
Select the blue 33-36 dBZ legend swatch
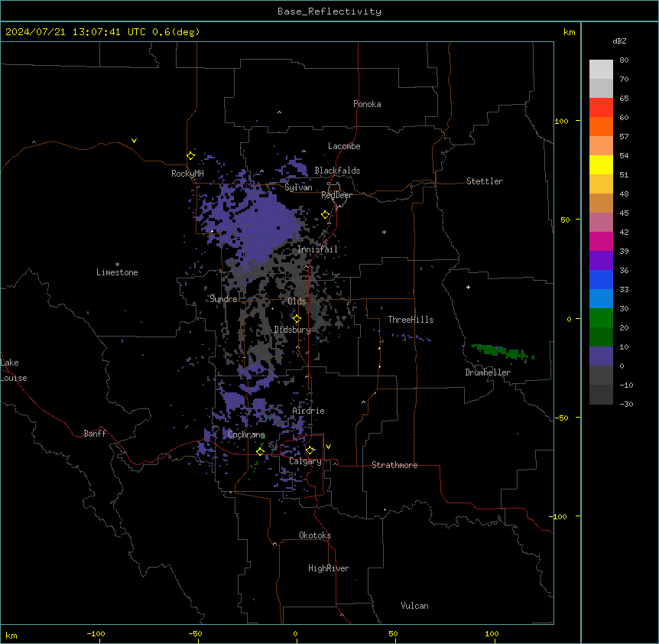tap(601, 279)
